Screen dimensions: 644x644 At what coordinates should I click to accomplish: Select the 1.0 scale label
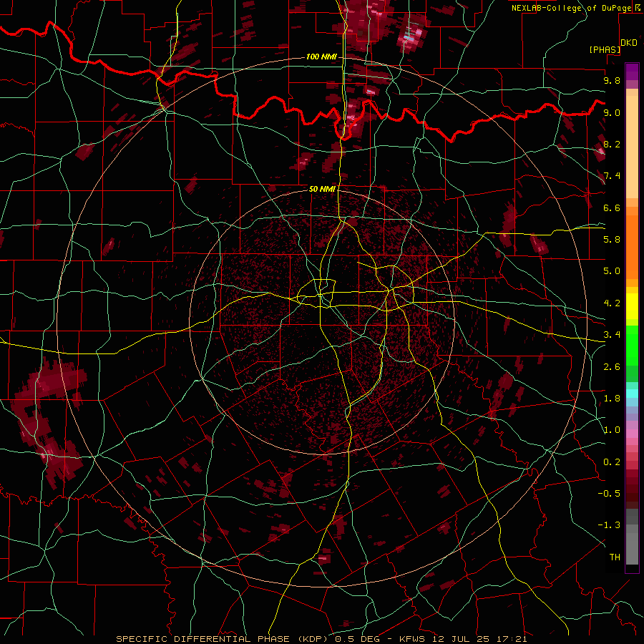[612, 430]
